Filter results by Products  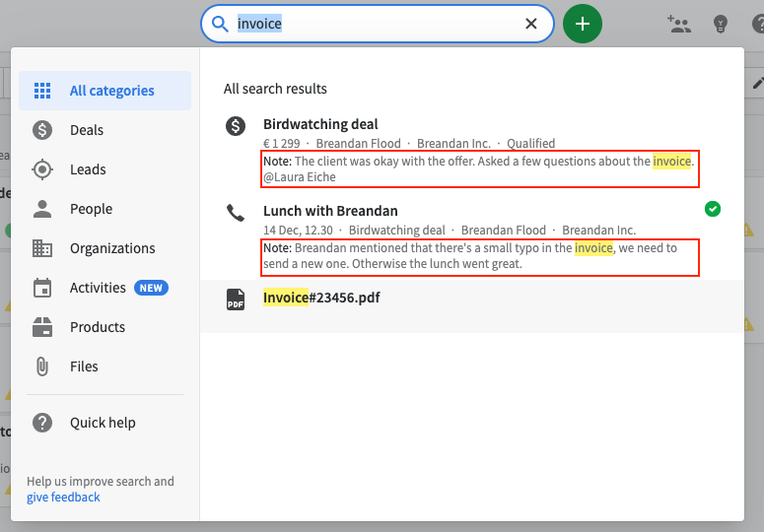pyautogui.click(x=104, y=327)
